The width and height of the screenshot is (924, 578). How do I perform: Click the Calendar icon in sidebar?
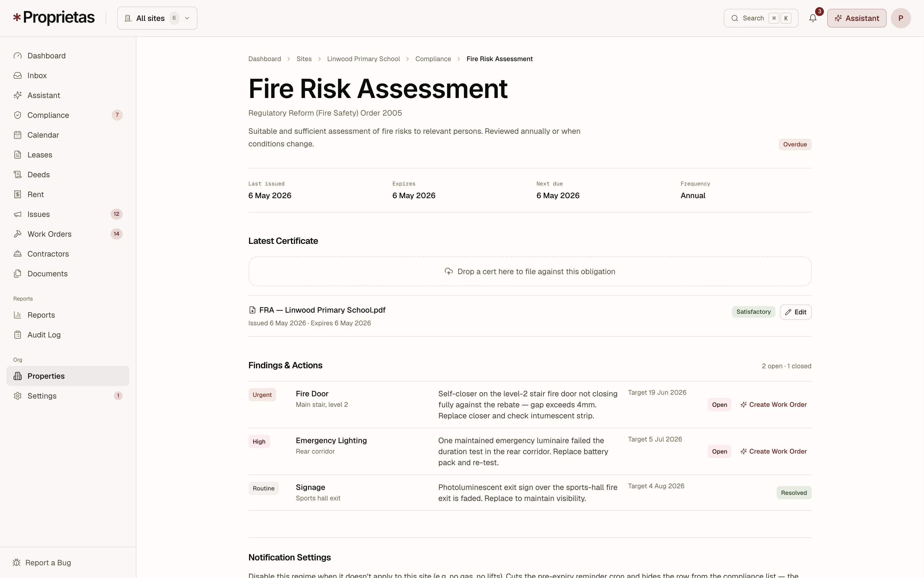tap(18, 135)
